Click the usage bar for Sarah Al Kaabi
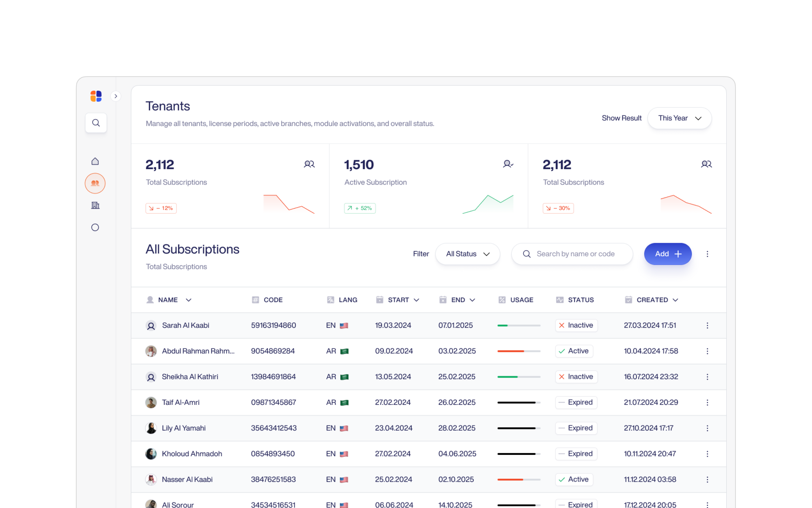This screenshot has height=508, width=812. (519, 326)
